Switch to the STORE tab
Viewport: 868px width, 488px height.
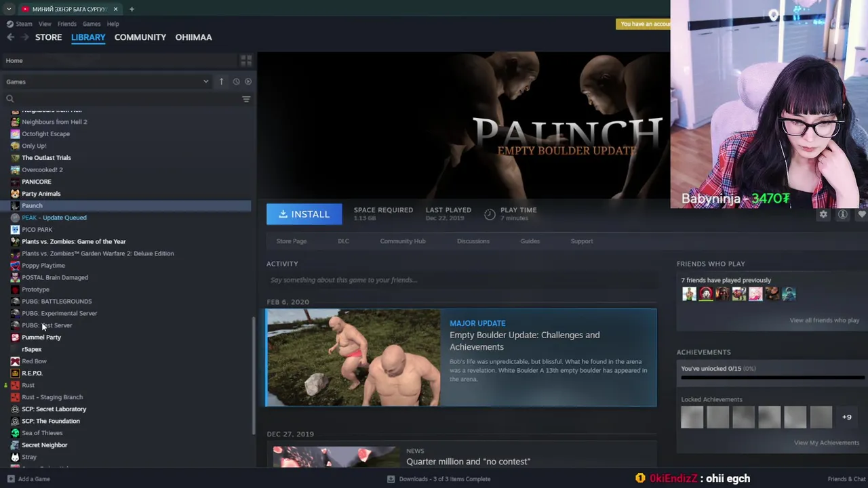(48, 37)
